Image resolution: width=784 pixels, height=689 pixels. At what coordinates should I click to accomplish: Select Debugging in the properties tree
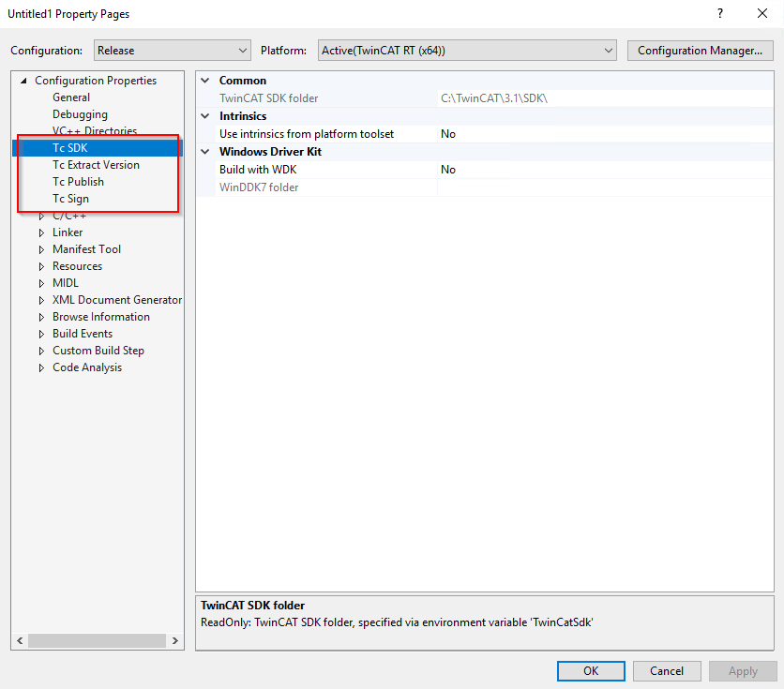pos(80,114)
